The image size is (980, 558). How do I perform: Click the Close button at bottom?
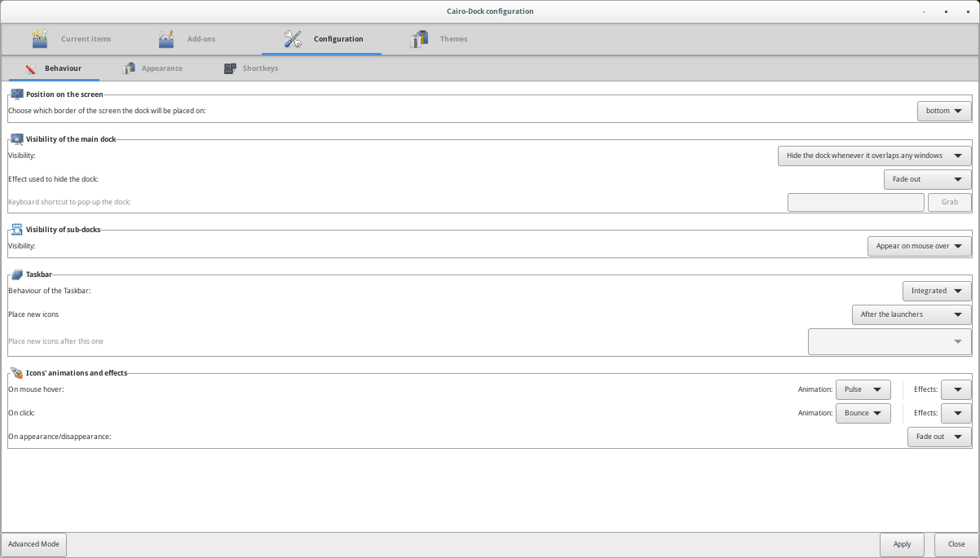[956, 544]
